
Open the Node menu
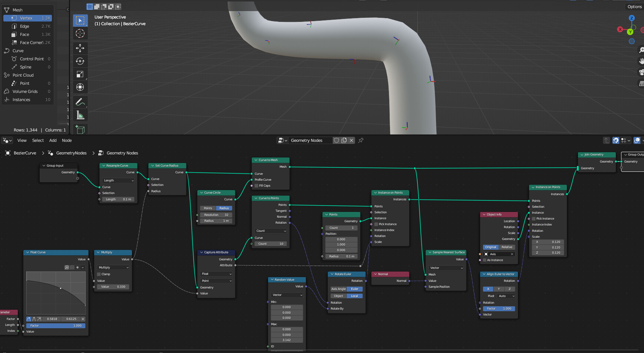click(67, 140)
